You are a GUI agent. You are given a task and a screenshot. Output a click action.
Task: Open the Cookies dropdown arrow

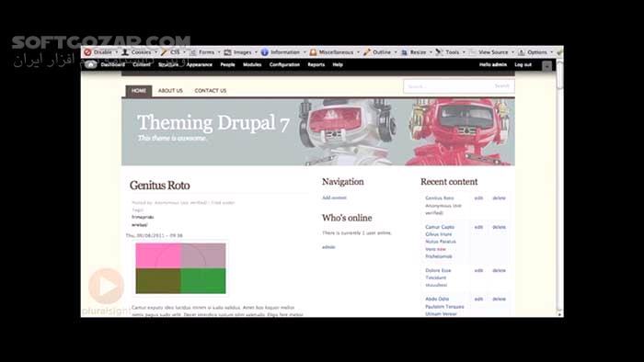coord(155,52)
